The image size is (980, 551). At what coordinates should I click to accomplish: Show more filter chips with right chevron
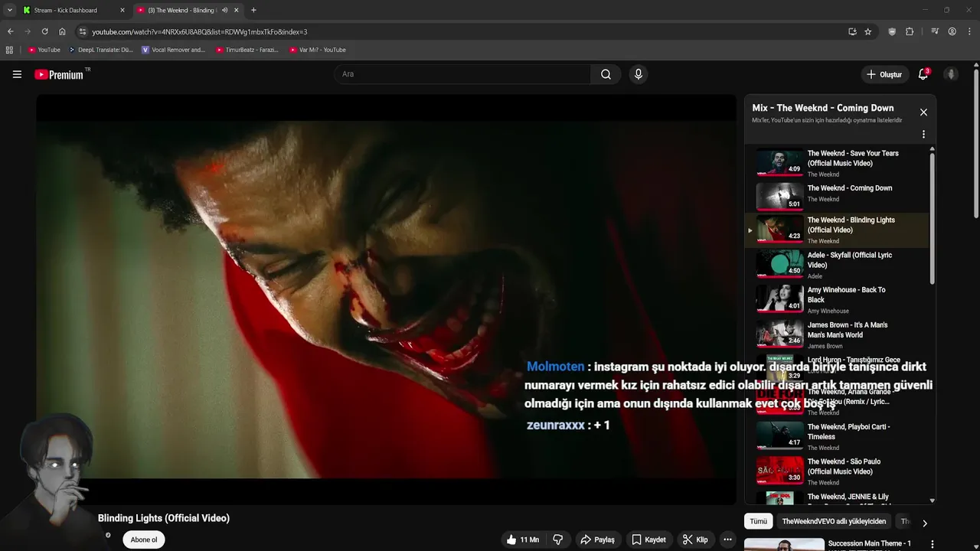(924, 523)
